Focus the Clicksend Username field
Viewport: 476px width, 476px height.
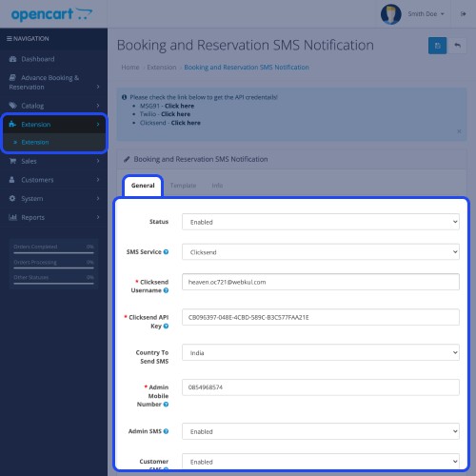point(321,282)
